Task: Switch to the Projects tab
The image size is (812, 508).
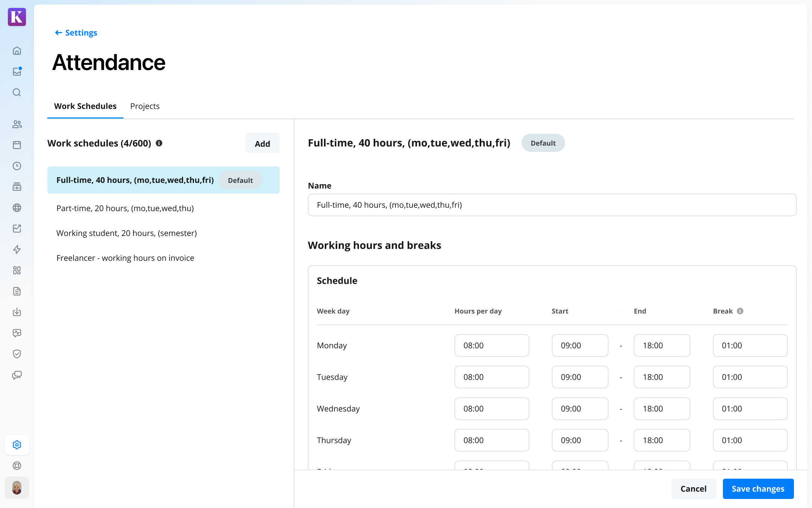Action: [x=145, y=106]
